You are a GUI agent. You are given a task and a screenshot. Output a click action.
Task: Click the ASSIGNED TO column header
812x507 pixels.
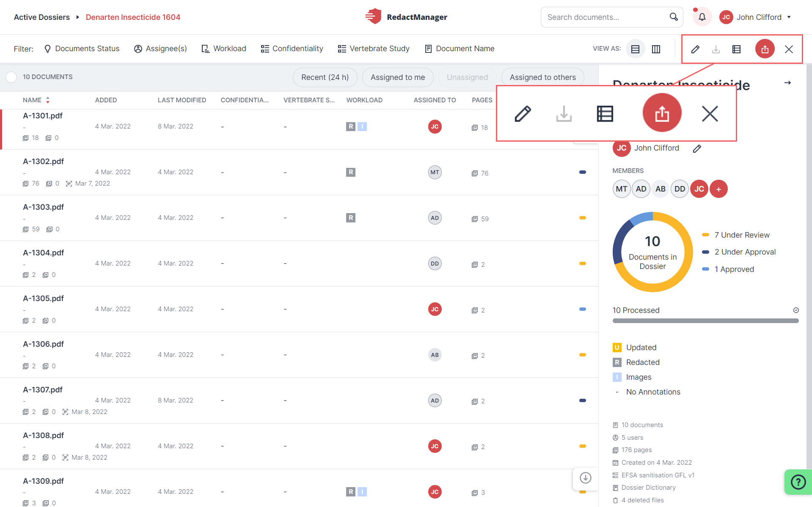point(435,100)
